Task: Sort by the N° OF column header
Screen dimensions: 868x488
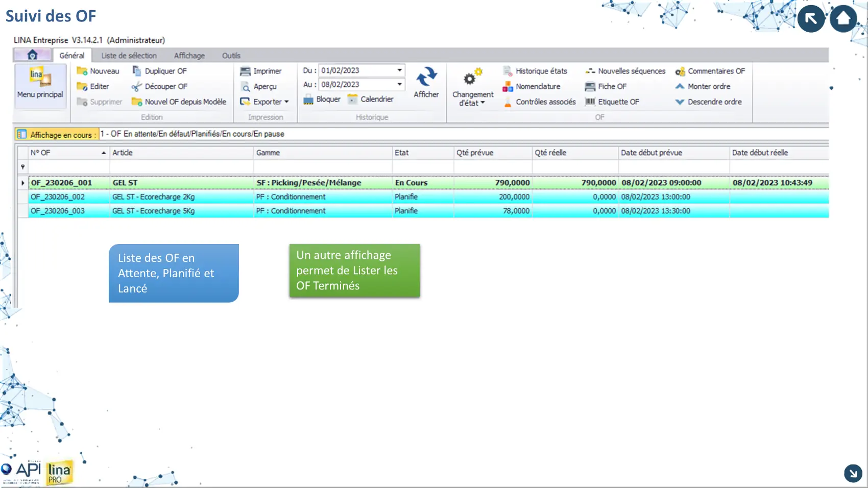Action: pos(66,153)
